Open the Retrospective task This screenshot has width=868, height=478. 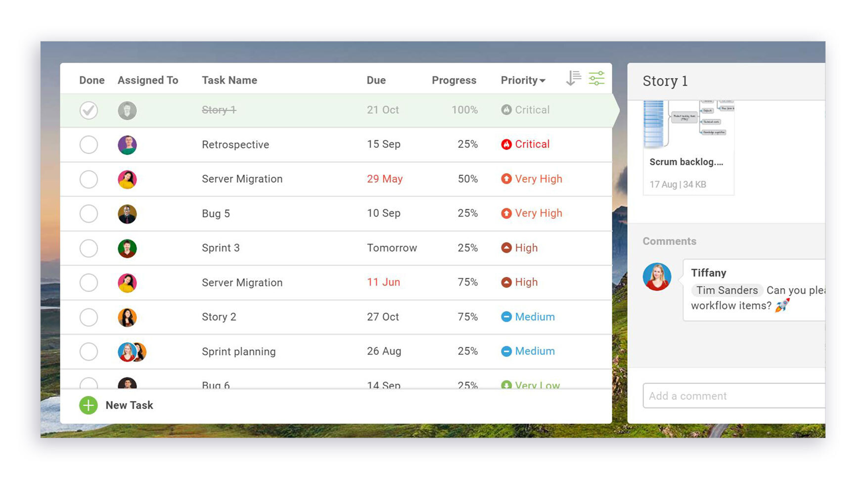235,144
